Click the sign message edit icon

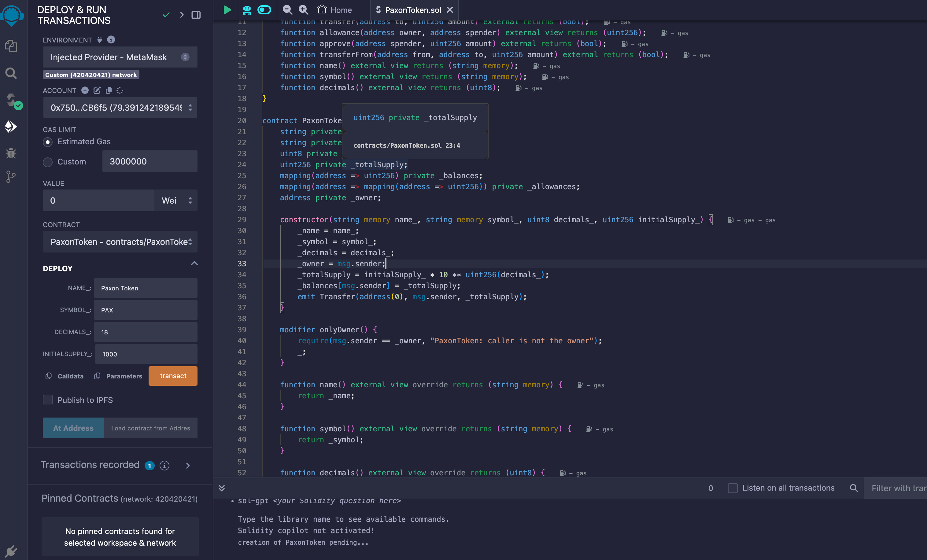(x=97, y=90)
